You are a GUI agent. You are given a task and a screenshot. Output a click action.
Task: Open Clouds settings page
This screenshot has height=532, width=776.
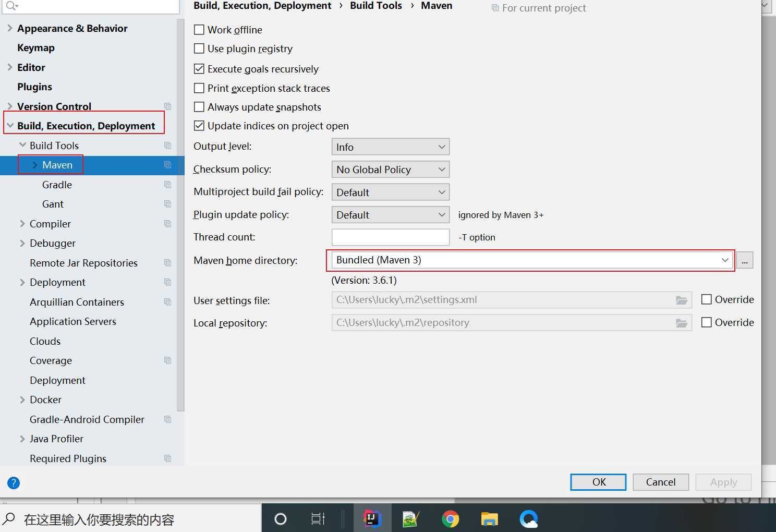coord(45,341)
